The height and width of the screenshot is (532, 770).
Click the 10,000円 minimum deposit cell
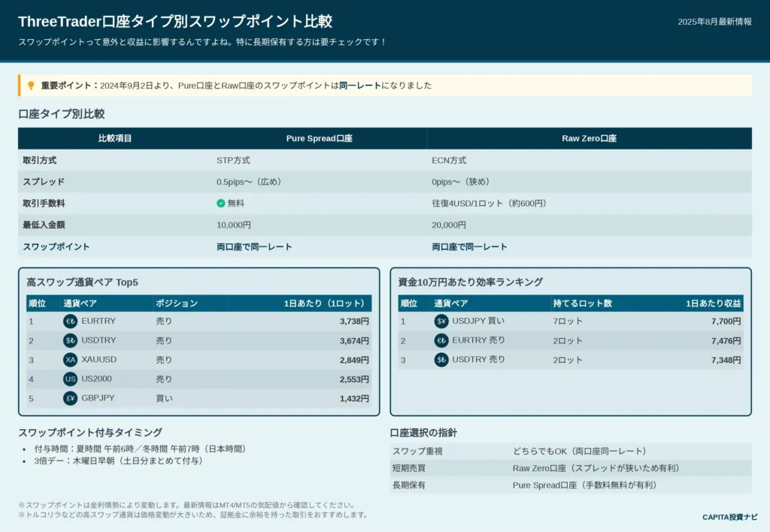234,225
